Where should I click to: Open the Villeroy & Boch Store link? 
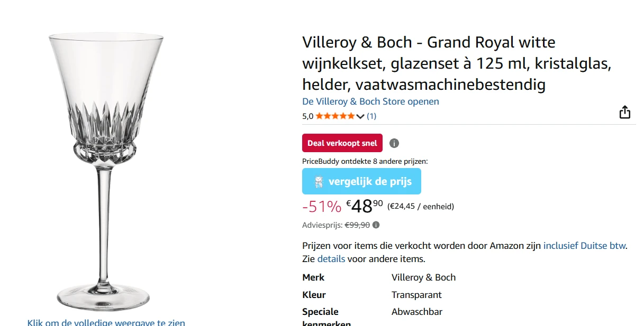370,101
